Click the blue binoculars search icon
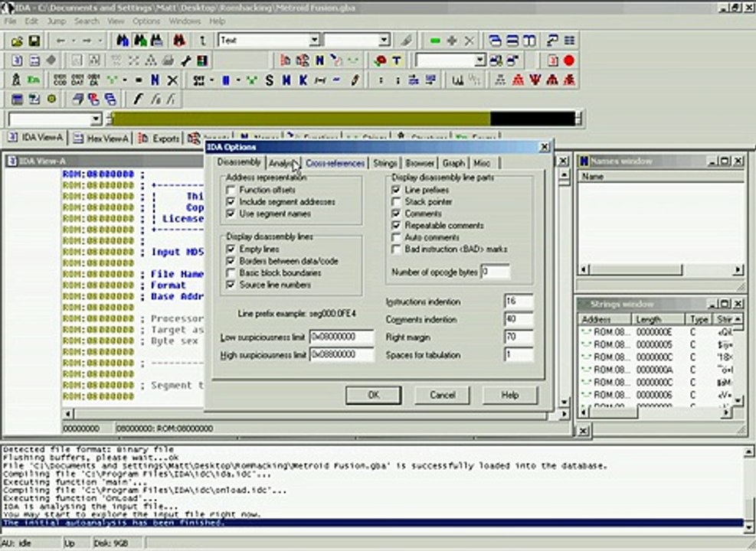 coord(123,41)
